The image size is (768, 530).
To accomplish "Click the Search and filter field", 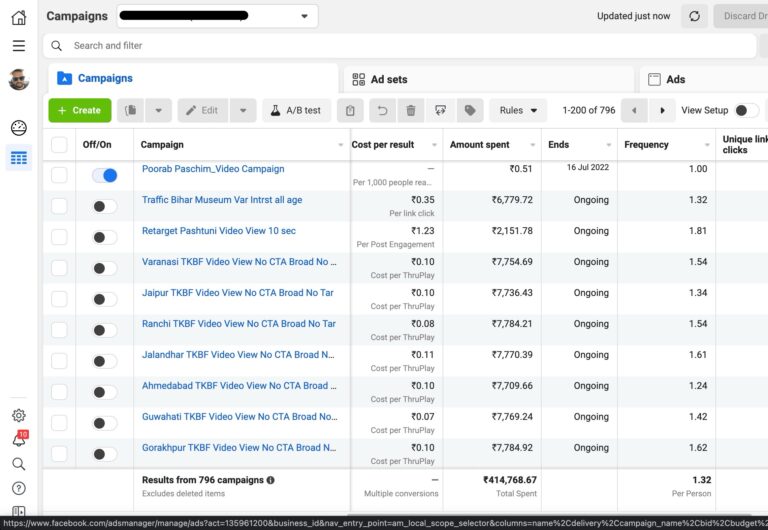I will [x=400, y=45].
